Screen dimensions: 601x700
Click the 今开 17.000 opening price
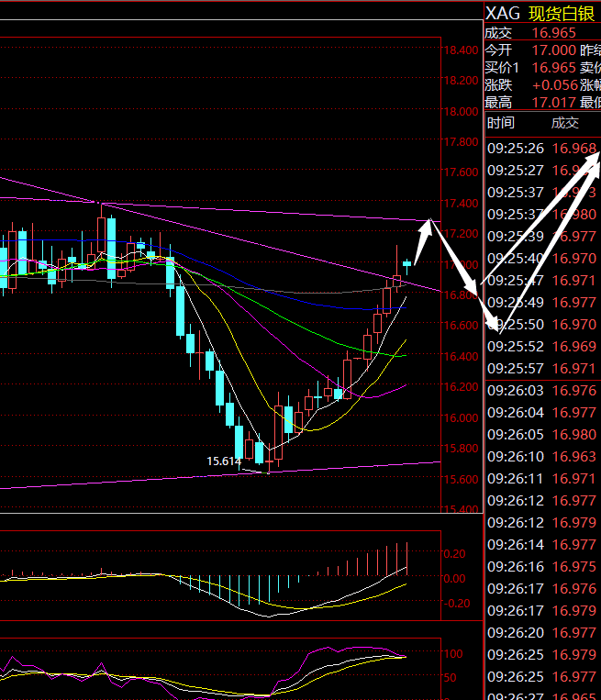[x=553, y=50]
